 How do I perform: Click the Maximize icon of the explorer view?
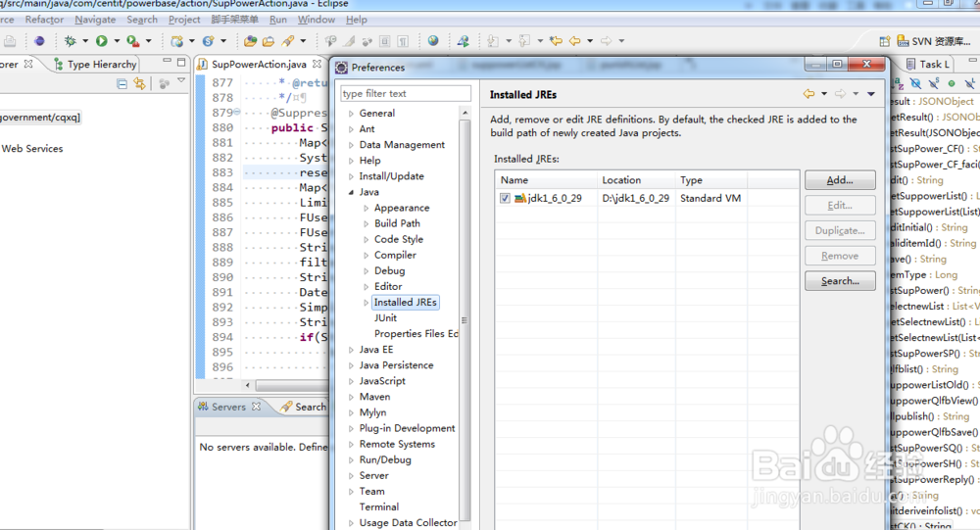click(x=181, y=62)
